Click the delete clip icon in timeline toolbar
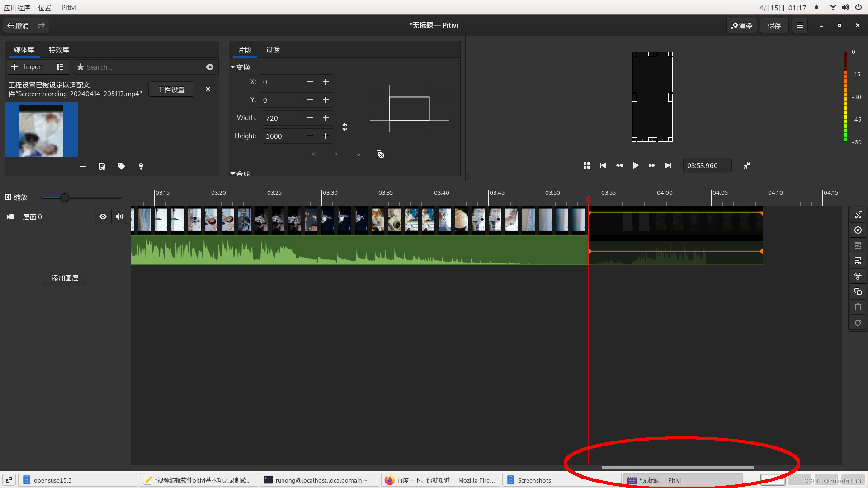 tap(858, 230)
